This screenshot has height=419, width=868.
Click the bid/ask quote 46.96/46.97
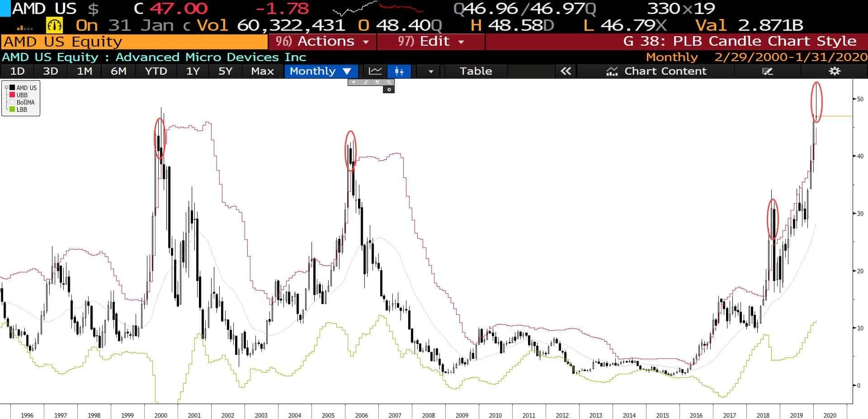(x=524, y=9)
